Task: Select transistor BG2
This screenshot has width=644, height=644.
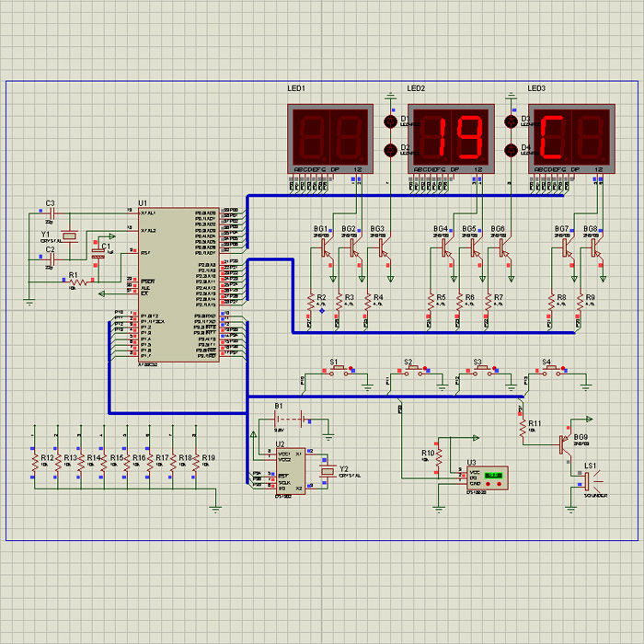Action: tap(354, 248)
